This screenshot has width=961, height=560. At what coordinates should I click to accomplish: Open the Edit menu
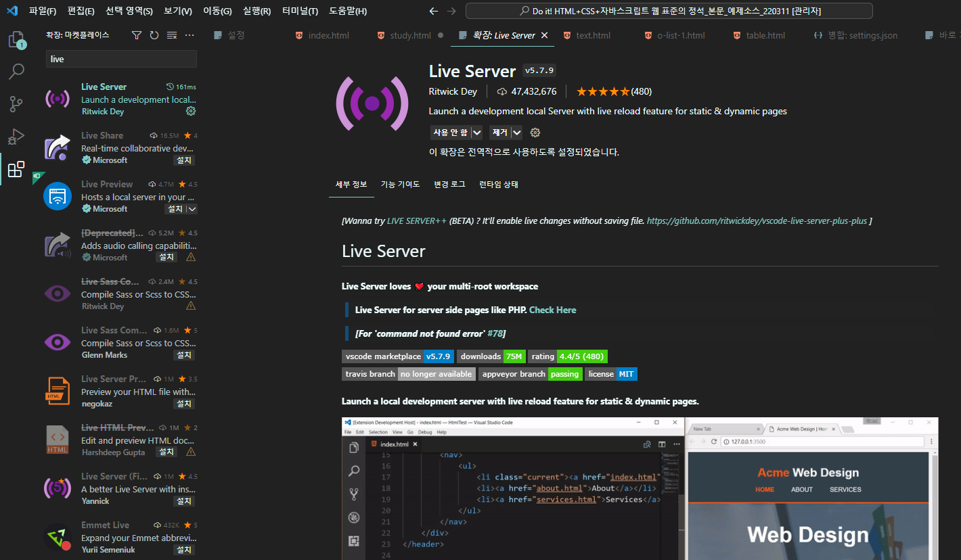pos(81,11)
